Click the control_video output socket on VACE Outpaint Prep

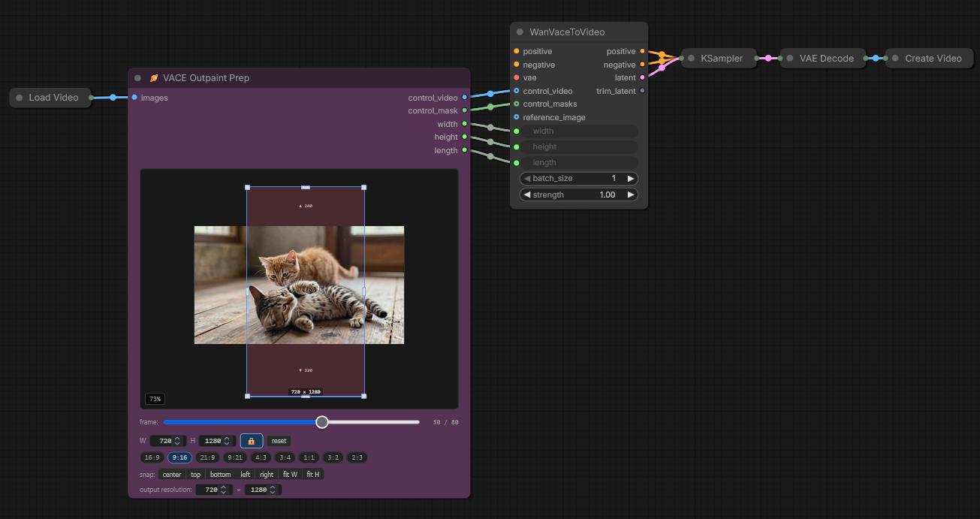click(465, 98)
